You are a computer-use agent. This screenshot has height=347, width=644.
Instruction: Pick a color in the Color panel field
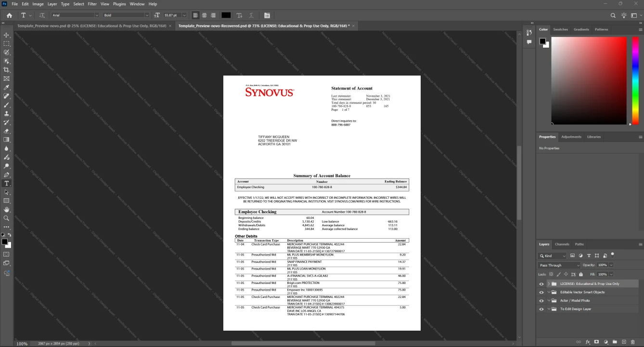tap(589, 80)
